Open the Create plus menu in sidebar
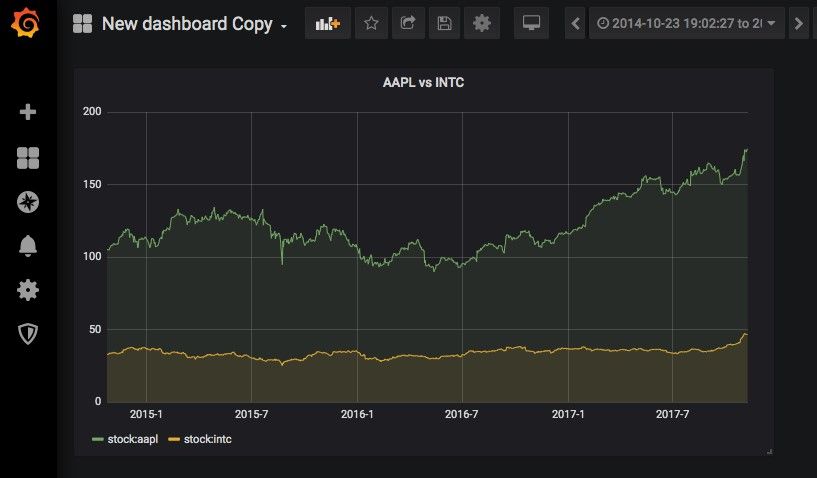The height and width of the screenshot is (478, 817). pos(28,112)
